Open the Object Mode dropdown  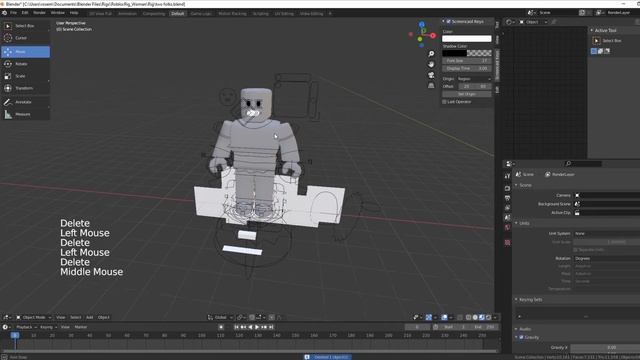tap(34, 318)
